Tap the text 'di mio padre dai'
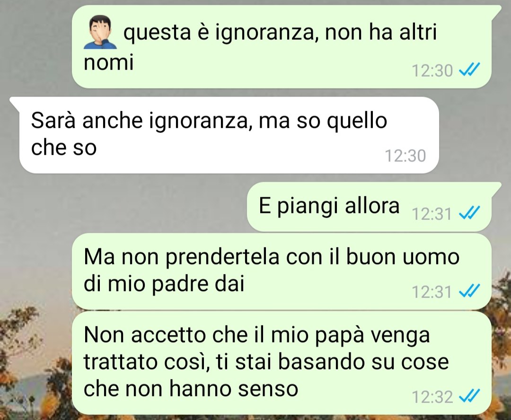Screen dimensions: 511x420 [x=164, y=283]
